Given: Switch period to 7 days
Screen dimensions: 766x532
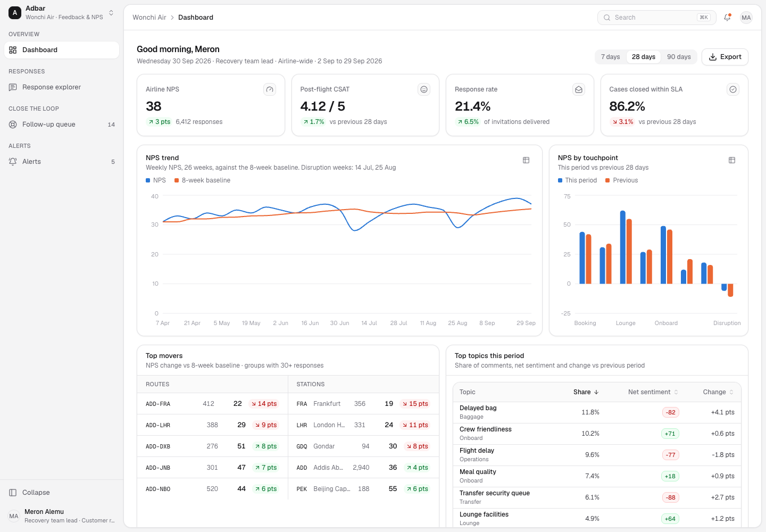Looking at the screenshot, I should [611, 57].
